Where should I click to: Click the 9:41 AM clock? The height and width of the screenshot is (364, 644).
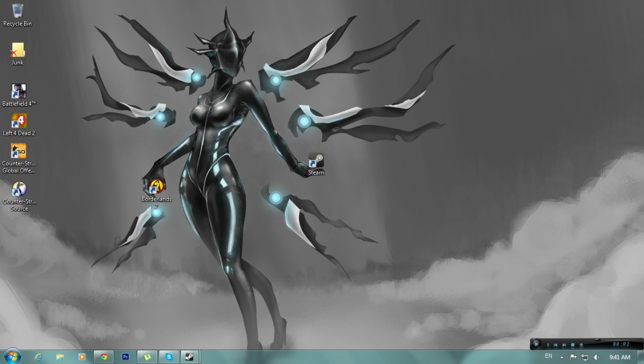620,357
